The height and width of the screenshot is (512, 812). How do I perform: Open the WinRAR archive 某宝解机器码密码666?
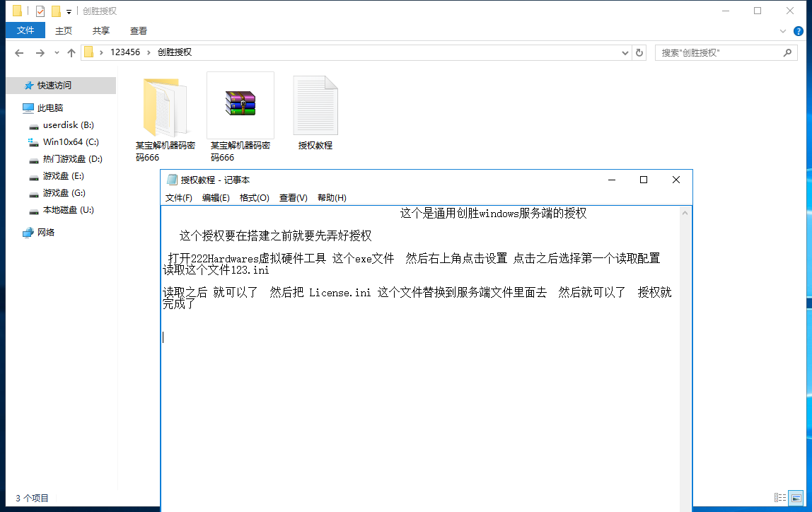pos(240,105)
